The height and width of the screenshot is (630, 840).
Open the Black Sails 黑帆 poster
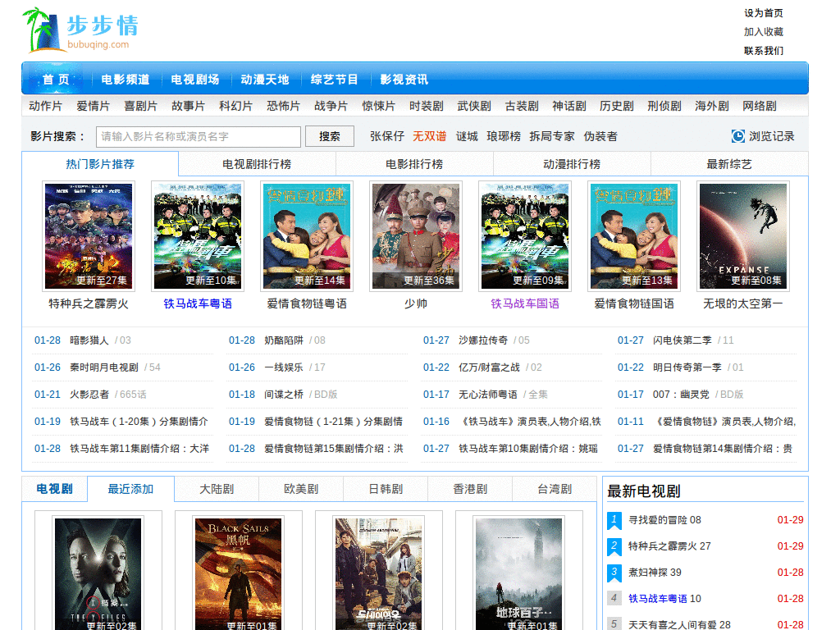(x=239, y=573)
